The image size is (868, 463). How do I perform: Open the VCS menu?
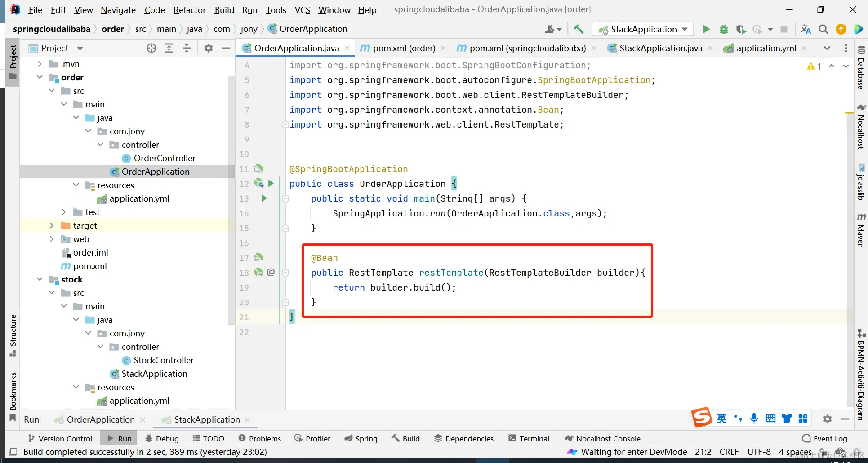(x=303, y=10)
